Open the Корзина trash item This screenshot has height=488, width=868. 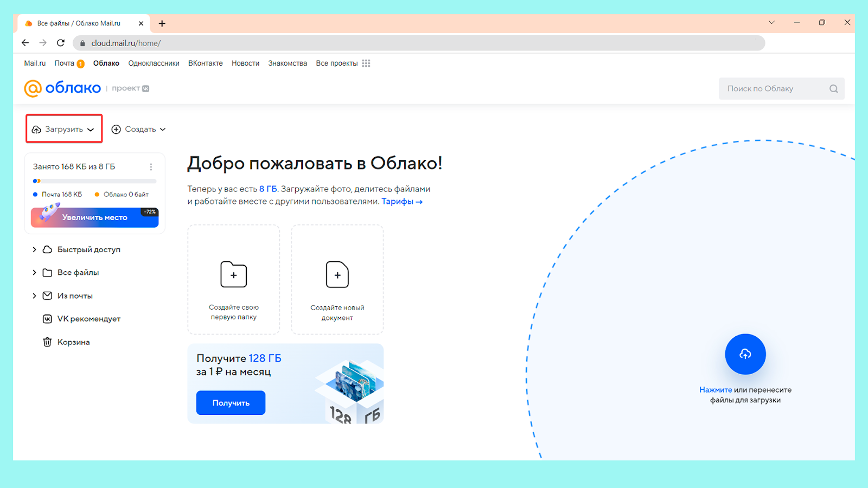pyautogui.click(x=66, y=342)
